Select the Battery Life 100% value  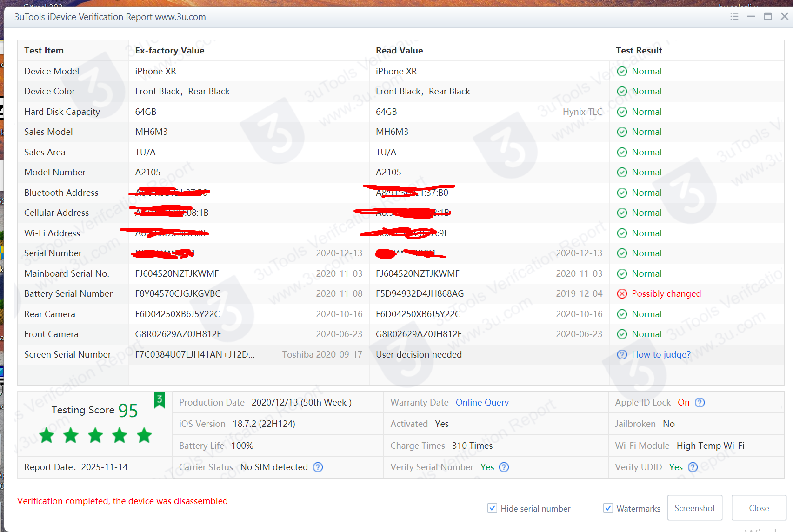point(242,446)
